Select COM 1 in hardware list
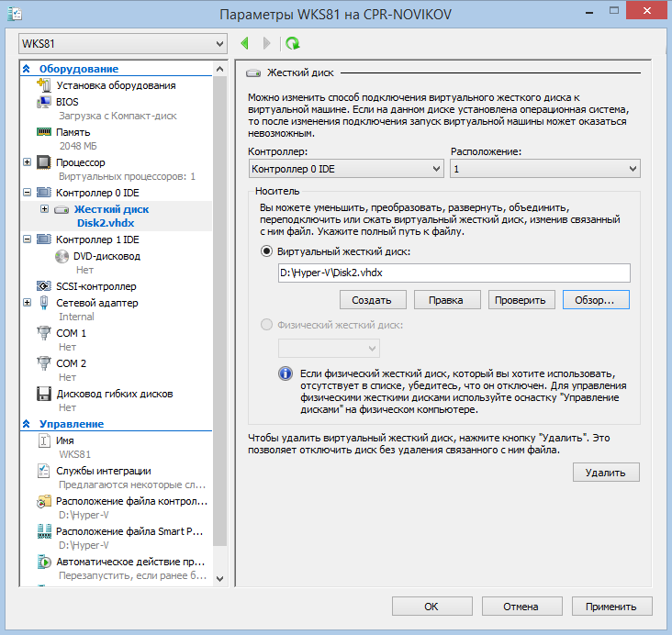This screenshot has width=672, height=635. pos(71,333)
